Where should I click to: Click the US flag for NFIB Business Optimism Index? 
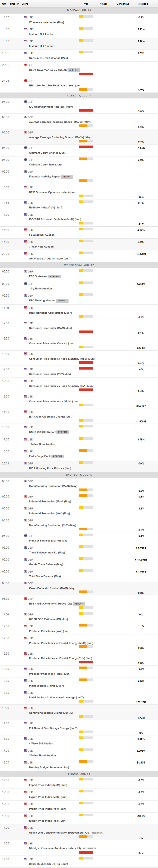tap(26, 187)
